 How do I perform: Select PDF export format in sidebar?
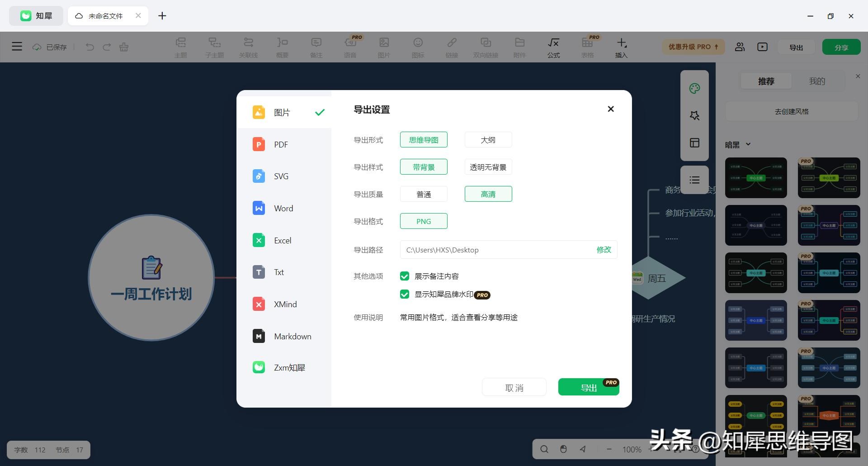click(x=281, y=145)
